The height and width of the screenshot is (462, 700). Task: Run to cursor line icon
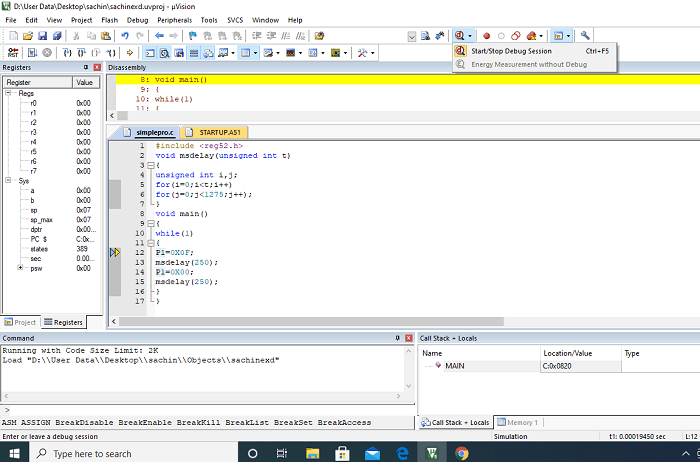(111, 53)
